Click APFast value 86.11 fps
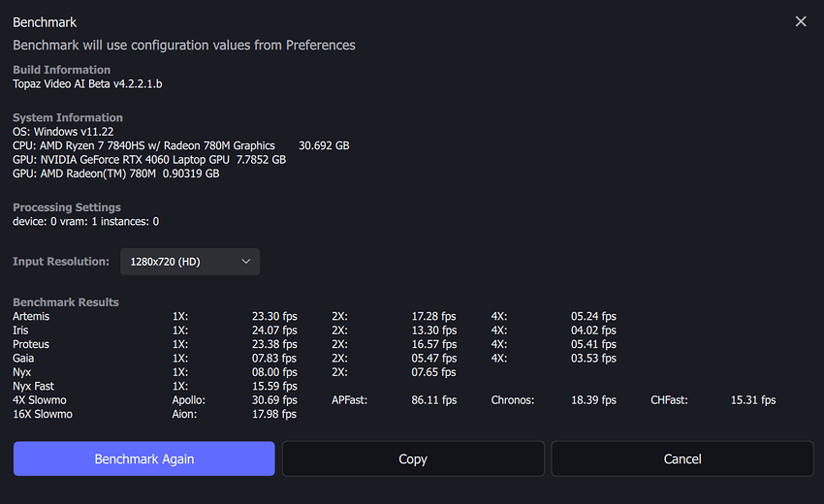 [434, 400]
